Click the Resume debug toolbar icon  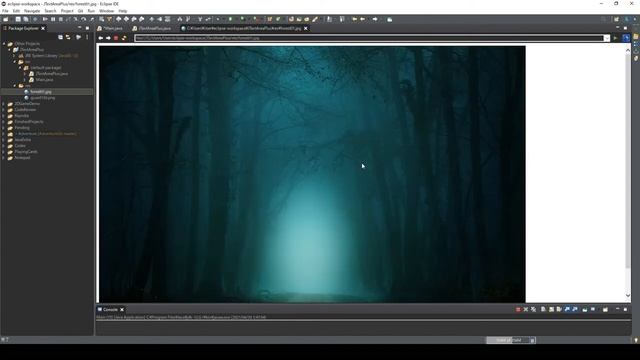[45, 19]
